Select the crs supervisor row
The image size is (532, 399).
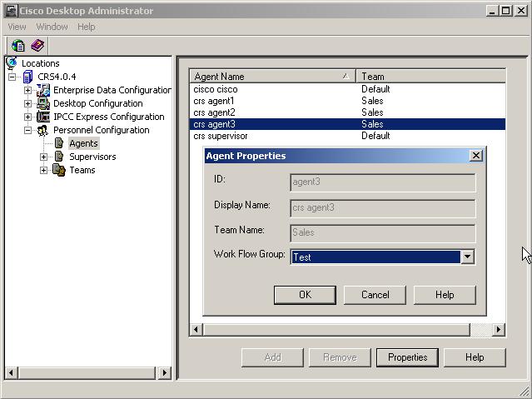(347, 136)
